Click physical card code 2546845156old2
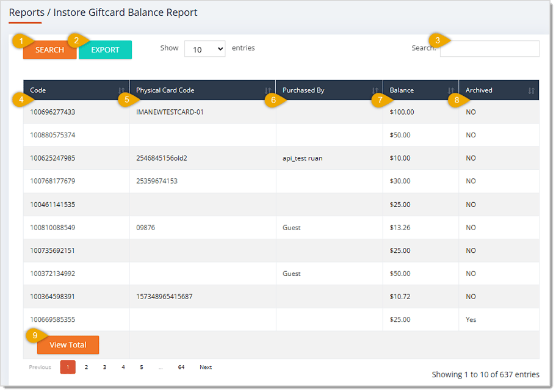This screenshot has height=392, width=556. click(162, 158)
